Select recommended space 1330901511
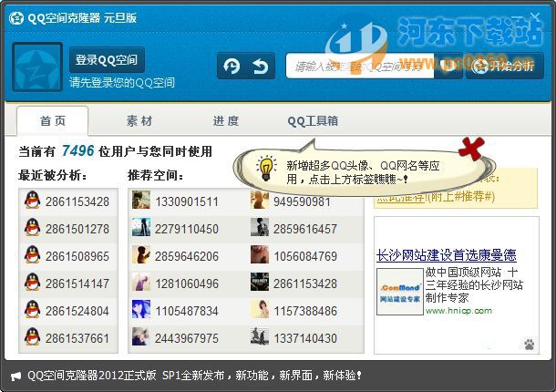 (187, 201)
